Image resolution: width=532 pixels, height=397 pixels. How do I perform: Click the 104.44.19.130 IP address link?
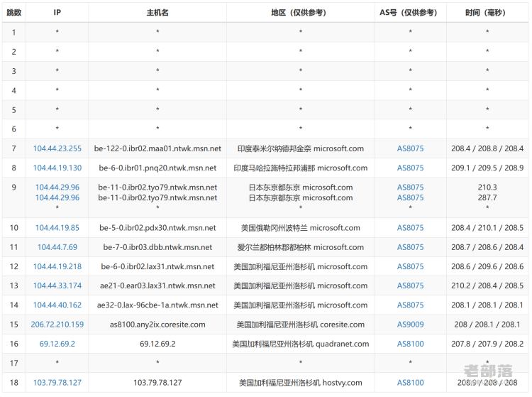click(x=57, y=168)
